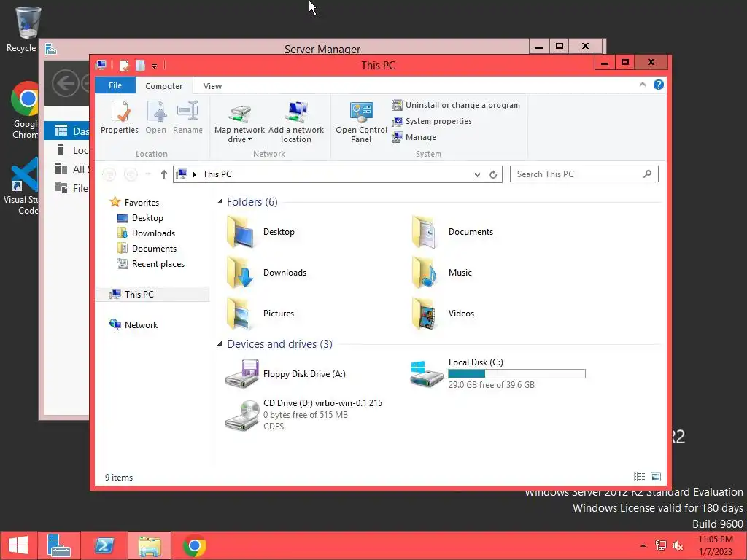Open the Windows Start button

[18, 545]
